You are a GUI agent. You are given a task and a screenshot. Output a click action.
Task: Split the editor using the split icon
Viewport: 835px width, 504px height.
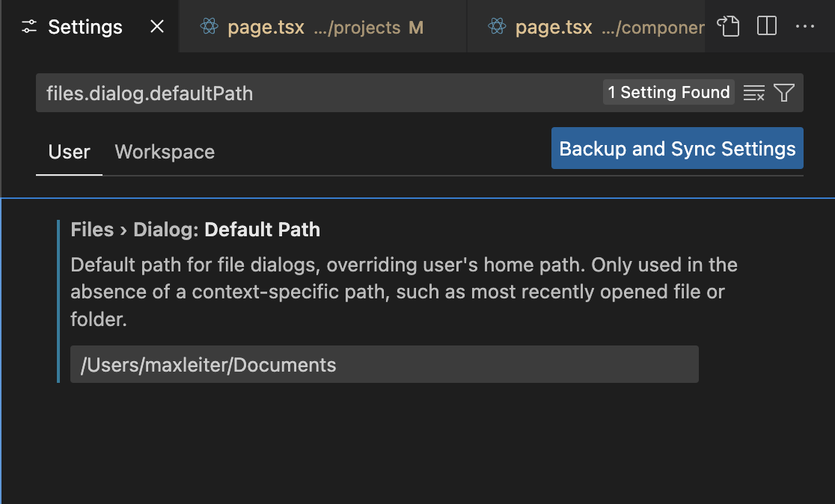(x=766, y=26)
